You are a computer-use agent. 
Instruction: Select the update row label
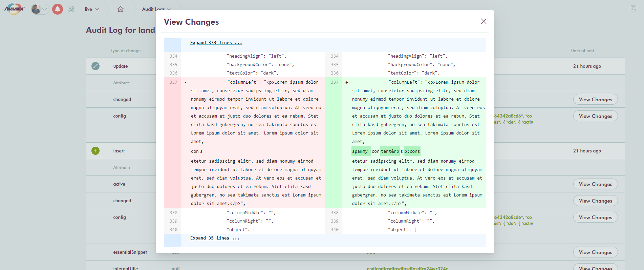tap(121, 66)
